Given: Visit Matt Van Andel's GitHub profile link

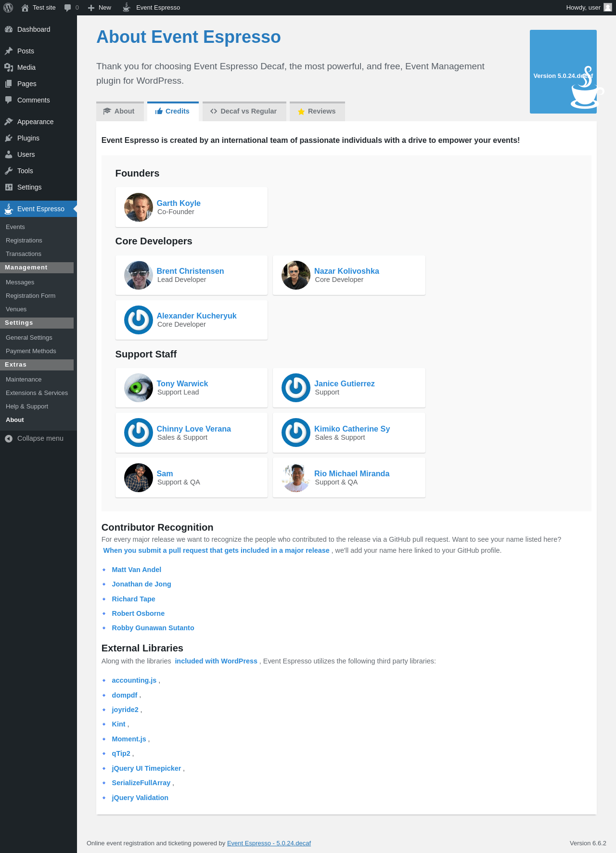Looking at the screenshot, I should pos(137,570).
